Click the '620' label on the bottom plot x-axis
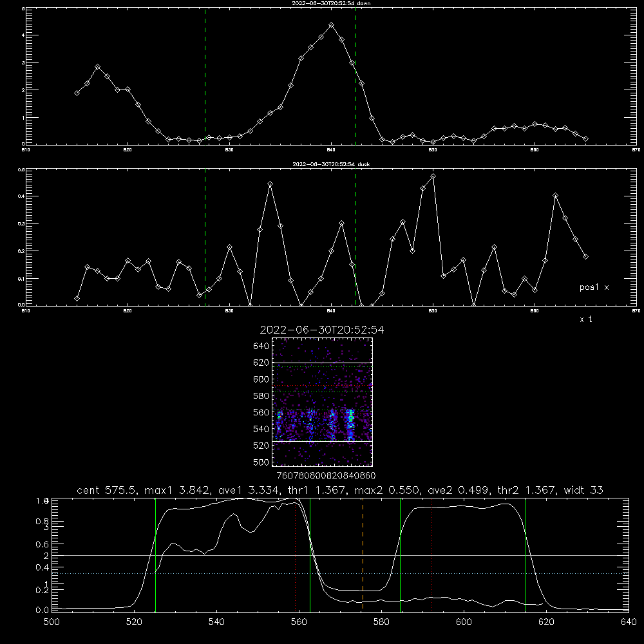Image resolution: width=644 pixels, height=644 pixels. coord(546,622)
